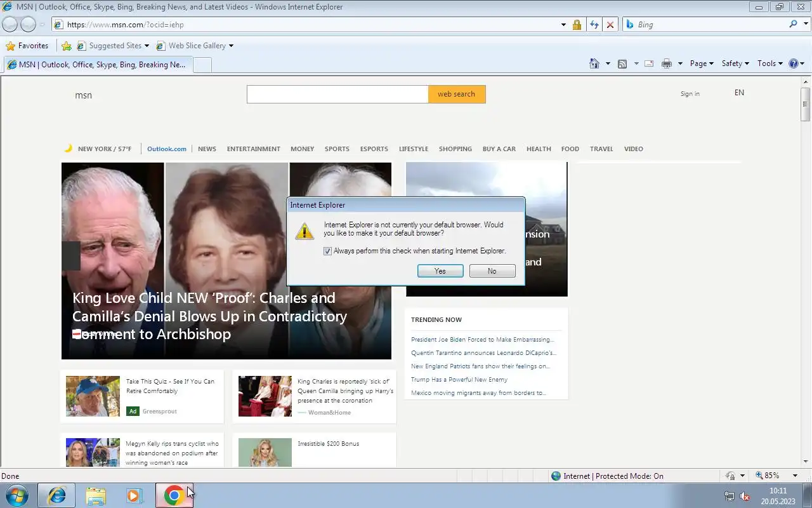Click the muted volume tray icon
This screenshot has height=508, width=812.
(x=745, y=497)
